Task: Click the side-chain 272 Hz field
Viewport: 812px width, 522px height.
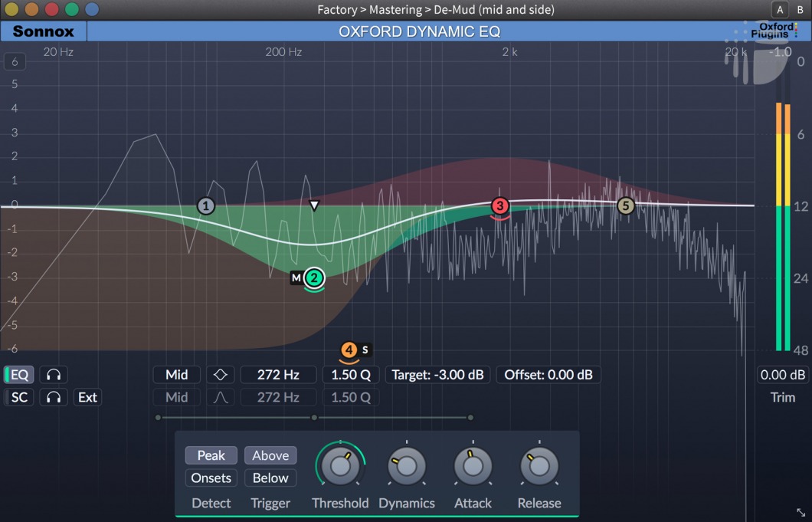Action: [x=278, y=397]
